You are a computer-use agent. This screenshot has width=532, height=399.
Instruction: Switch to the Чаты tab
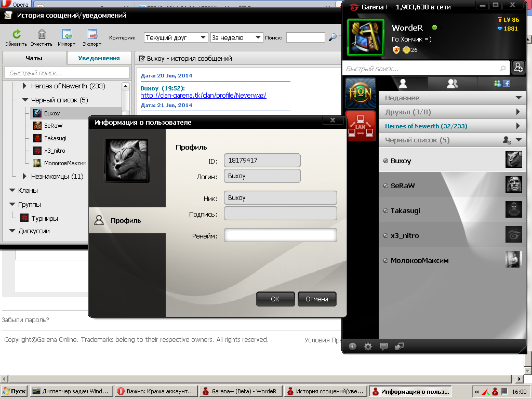coord(34,58)
